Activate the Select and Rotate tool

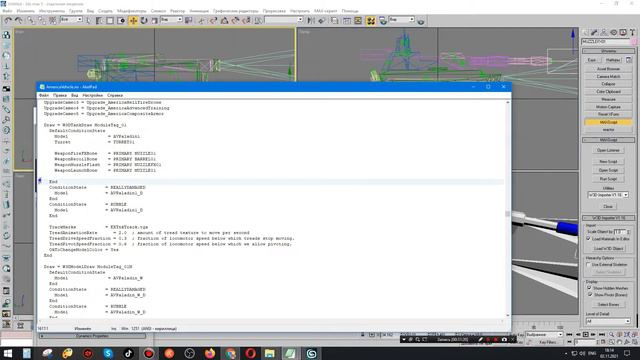pyautogui.click(x=144, y=20)
